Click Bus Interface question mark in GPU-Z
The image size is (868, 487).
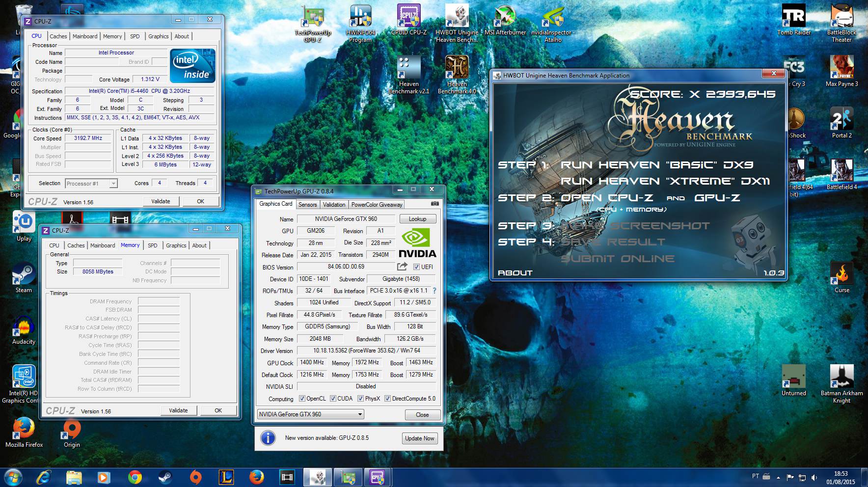(x=434, y=291)
